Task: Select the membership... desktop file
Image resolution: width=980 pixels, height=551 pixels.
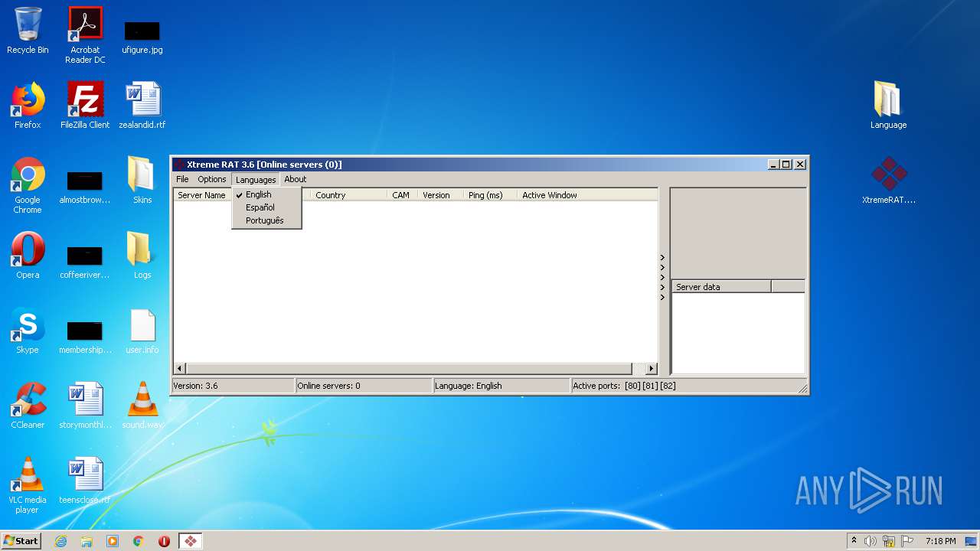Action: point(85,337)
